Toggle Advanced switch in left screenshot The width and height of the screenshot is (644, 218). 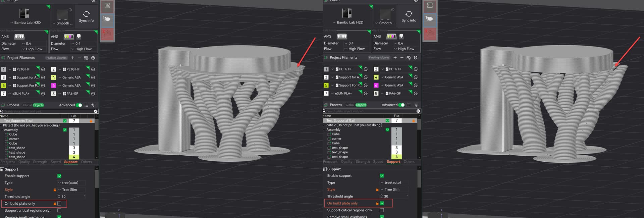(x=79, y=105)
